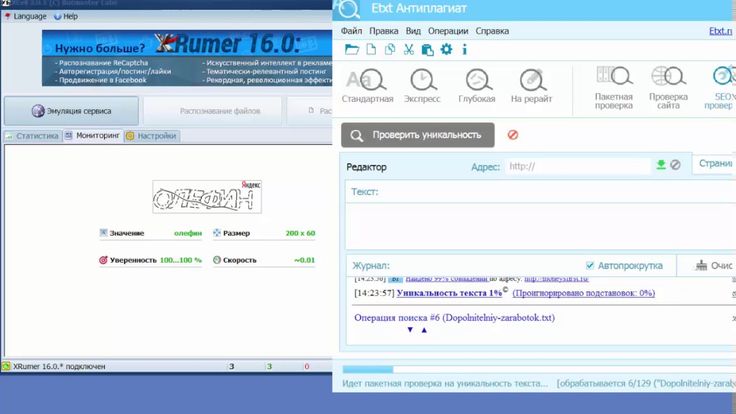Open Проверка сайта site check
Screen dimensions: 736x414
point(668,88)
